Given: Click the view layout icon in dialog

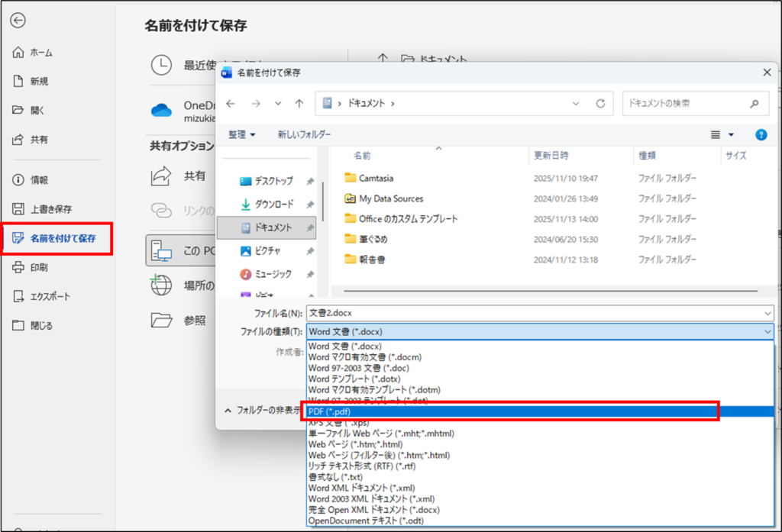Looking at the screenshot, I should coord(716,134).
